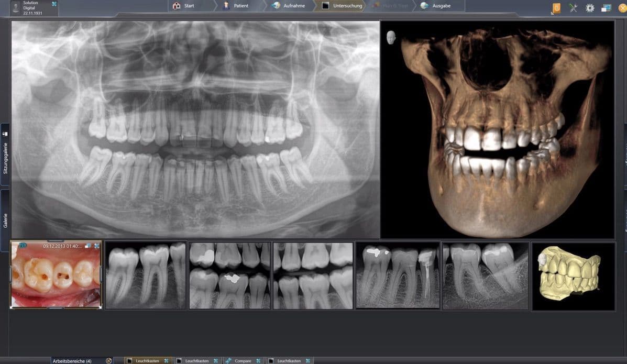Screen dimensions: 627x364
Task: Select the yellow 3D dental model thumbnail
Action: pos(574,276)
